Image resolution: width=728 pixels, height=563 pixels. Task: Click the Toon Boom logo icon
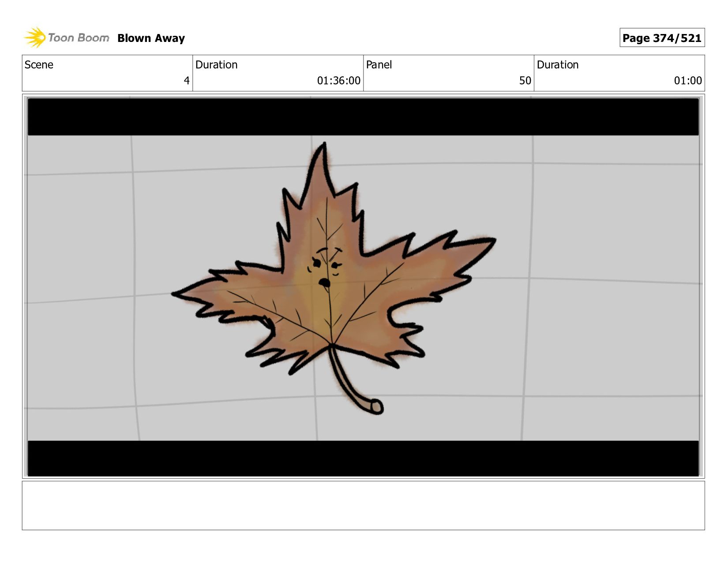(x=34, y=38)
